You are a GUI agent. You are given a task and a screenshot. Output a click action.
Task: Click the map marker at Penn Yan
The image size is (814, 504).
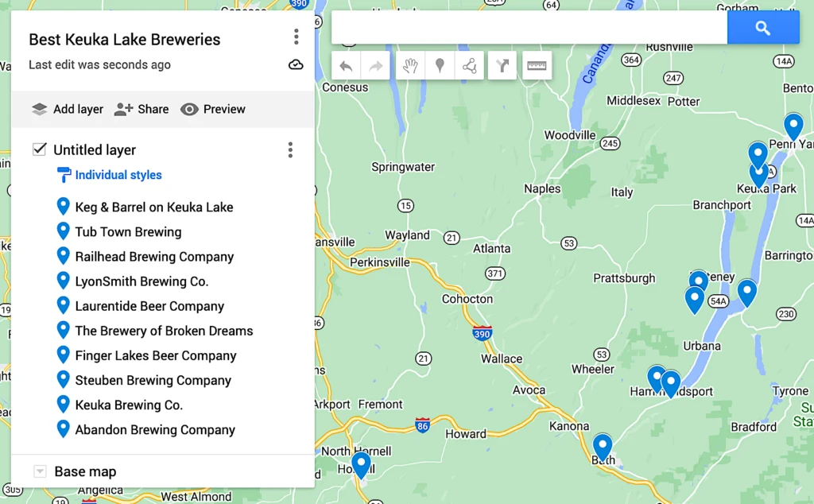click(x=793, y=126)
